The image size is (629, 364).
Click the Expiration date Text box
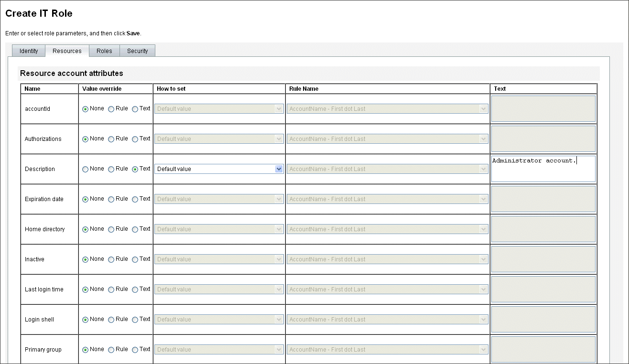(x=543, y=199)
